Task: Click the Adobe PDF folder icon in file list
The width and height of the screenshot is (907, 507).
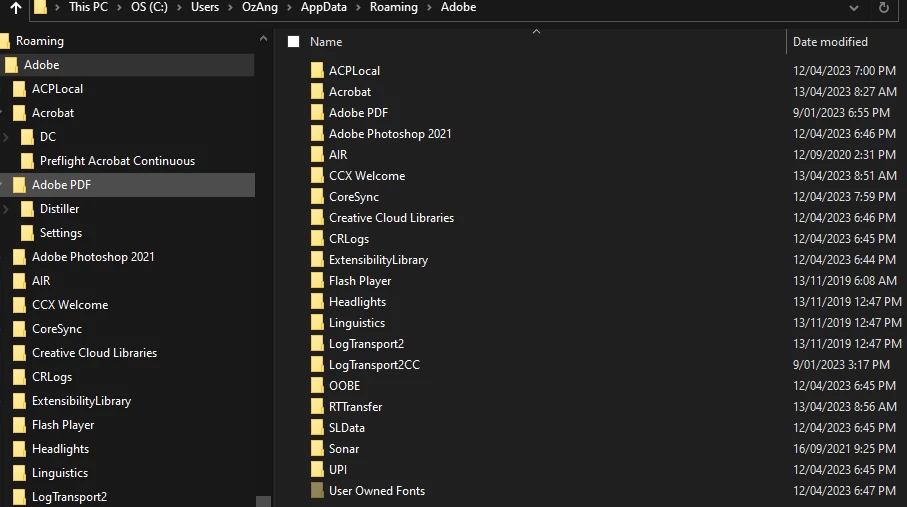Action: click(x=317, y=112)
